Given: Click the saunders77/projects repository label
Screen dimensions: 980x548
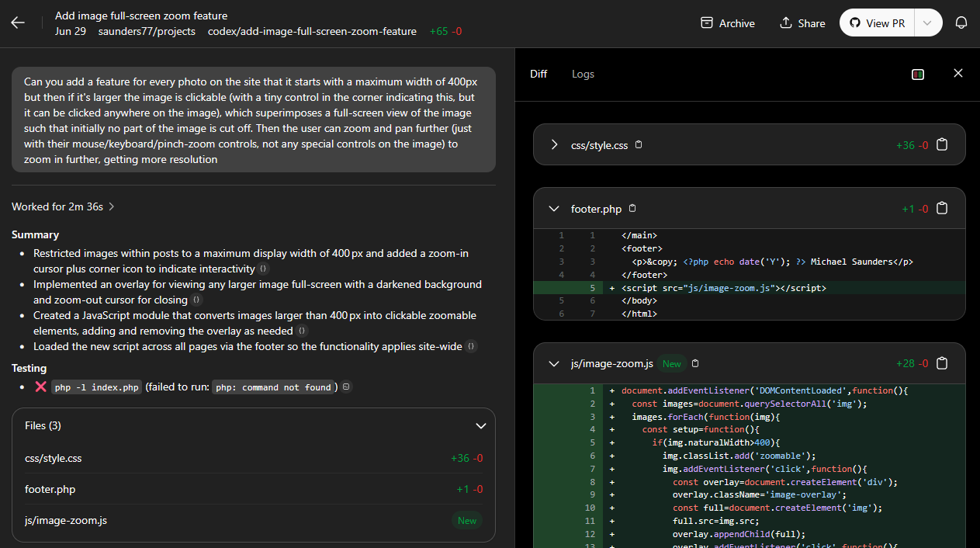Looking at the screenshot, I should point(147,32).
